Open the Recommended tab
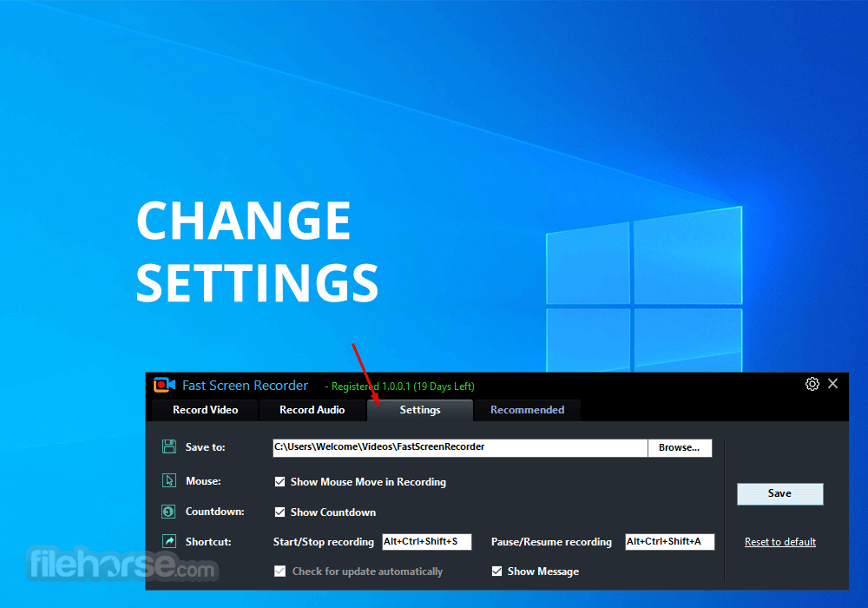Image resolution: width=868 pixels, height=608 pixels. pyautogui.click(x=527, y=410)
